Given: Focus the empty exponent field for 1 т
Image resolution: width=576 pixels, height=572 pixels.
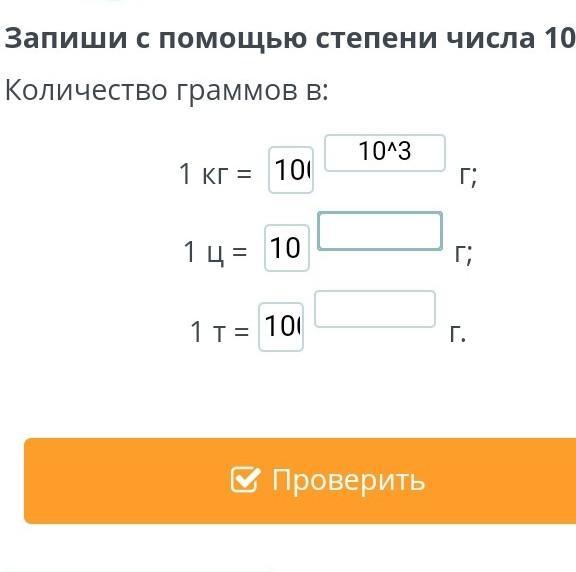Looking at the screenshot, I should coord(375,309).
